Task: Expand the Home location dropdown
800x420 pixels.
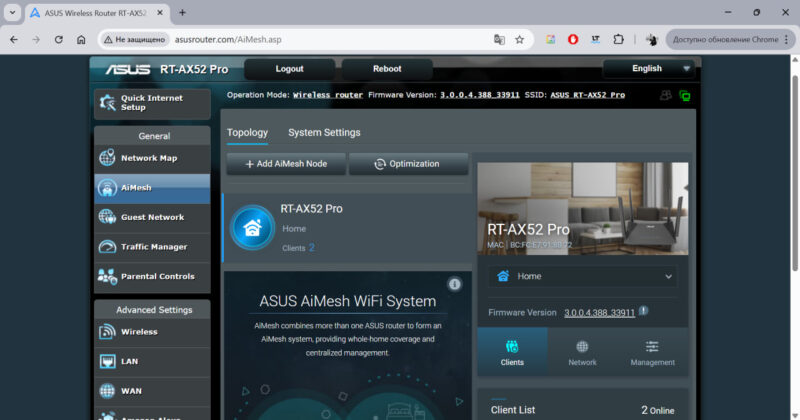Action: pos(582,277)
